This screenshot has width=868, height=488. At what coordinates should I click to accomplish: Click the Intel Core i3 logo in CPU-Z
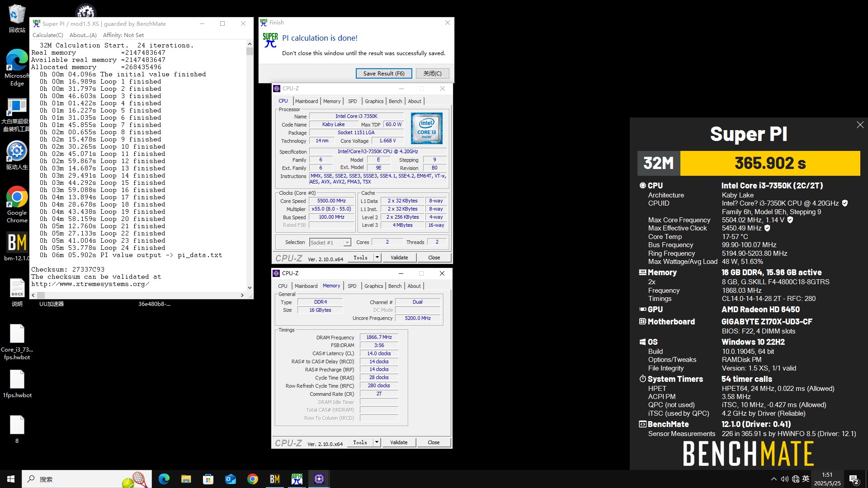[x=426, y=128]
